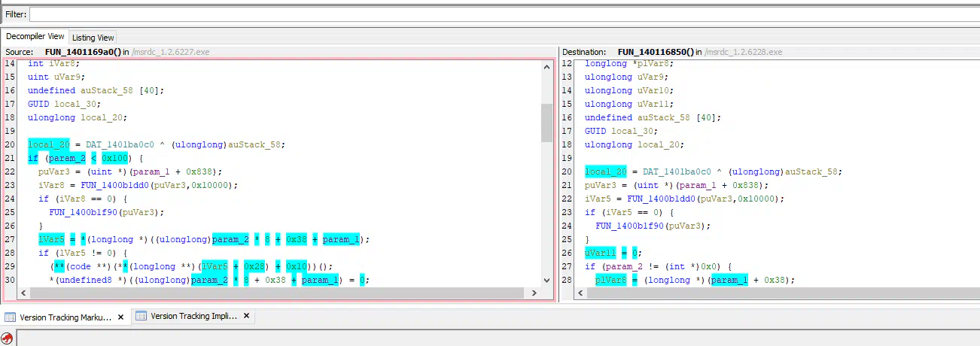Viewport: 980px width, 346px height.
Task: Select Destination line 'uVar11 = 0;'
Action: tap(613, 253)
